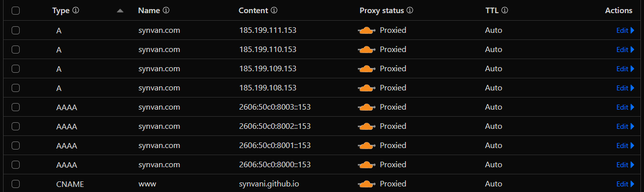Check the box for 2606:50c0:8001::153 record
Viewport: 644px width, 192px height.
click(16, 146)
